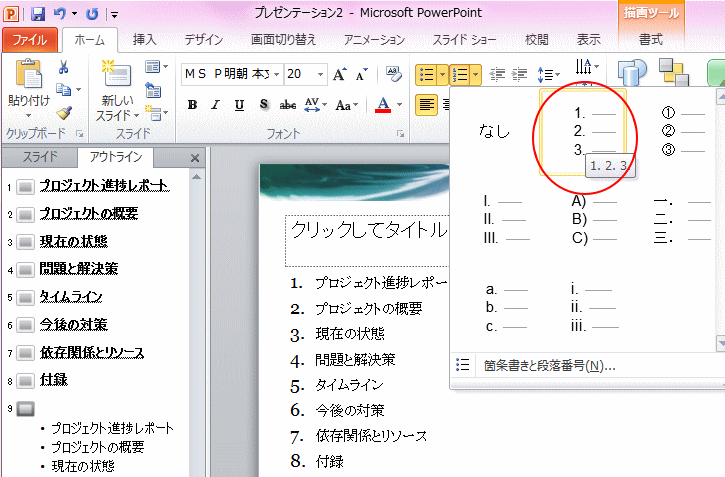Open the アニメーション tab

[374, 40]
